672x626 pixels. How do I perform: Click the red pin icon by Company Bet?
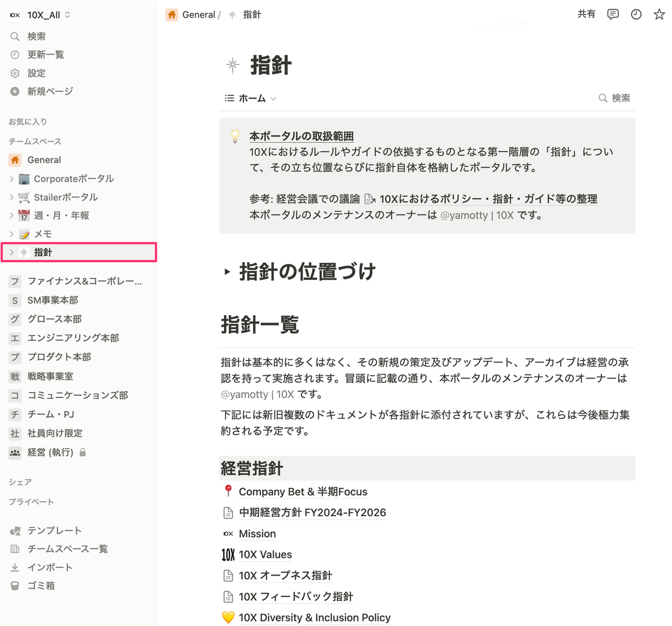coord(228,491)
